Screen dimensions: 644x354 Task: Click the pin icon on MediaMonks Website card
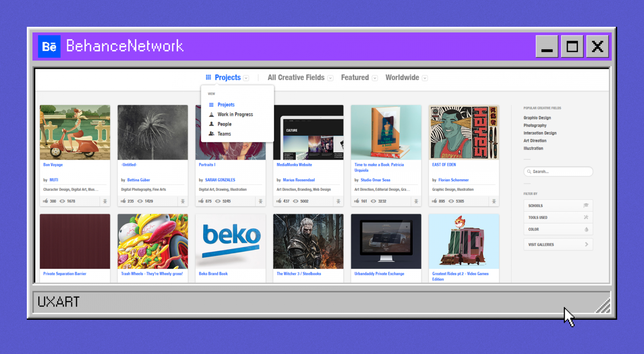click(x=339, y=201)
